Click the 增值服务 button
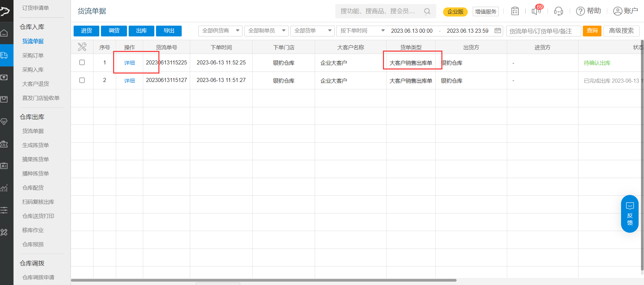This screenshot has width=644, height=285. pyautogui.click(x=486, y=11)
